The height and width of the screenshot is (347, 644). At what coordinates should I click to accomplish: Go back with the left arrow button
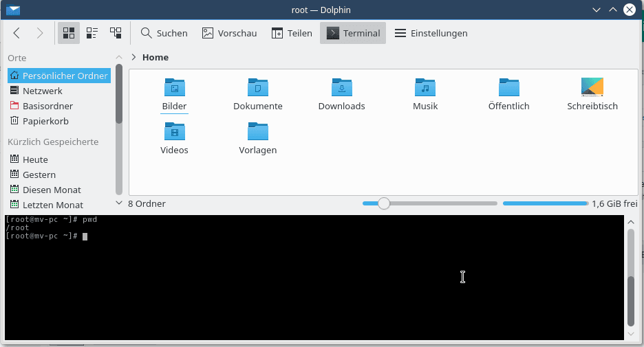pos(17,33)
